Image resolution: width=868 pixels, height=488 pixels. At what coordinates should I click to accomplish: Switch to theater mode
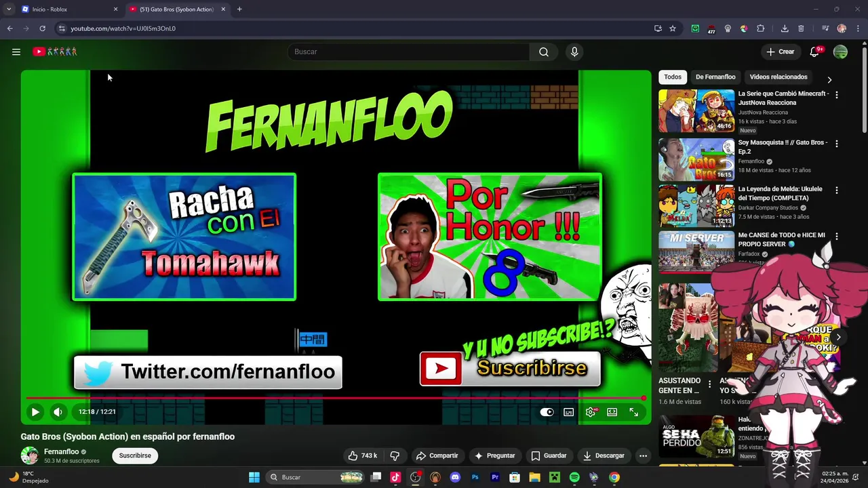612,411
